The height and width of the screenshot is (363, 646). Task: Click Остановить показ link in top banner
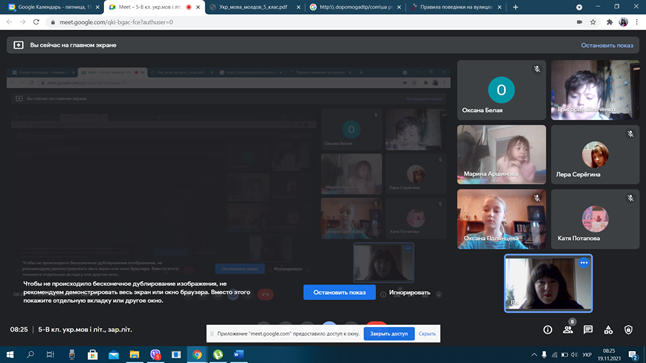(x=607, y=45)
